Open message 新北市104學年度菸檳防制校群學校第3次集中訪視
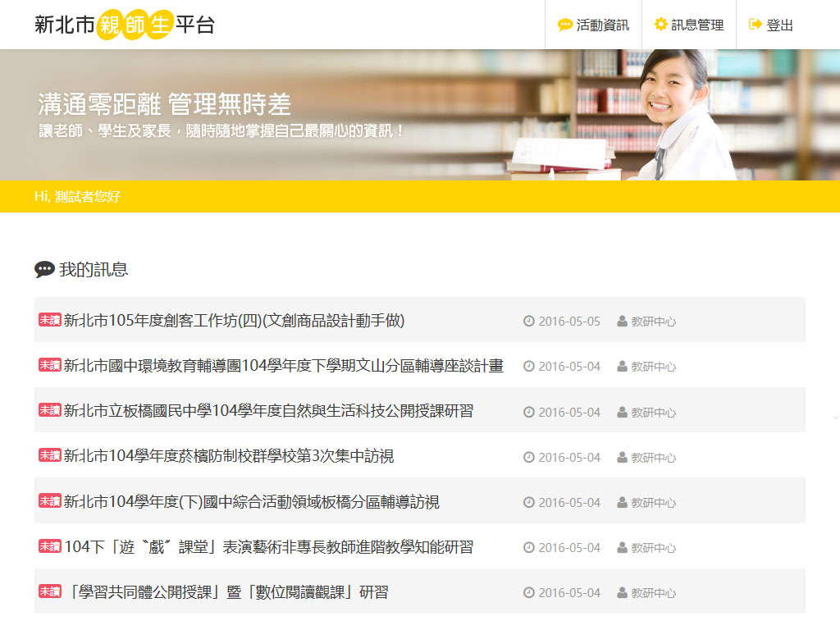The image size is (840, 630). pos(229,456)
